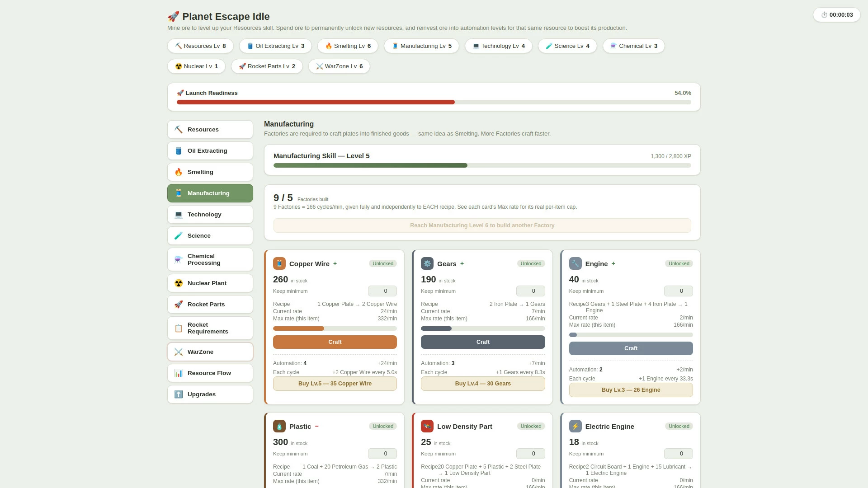
Task: Click the Plastic card bottle icon
Action: (x=279, y=426)
